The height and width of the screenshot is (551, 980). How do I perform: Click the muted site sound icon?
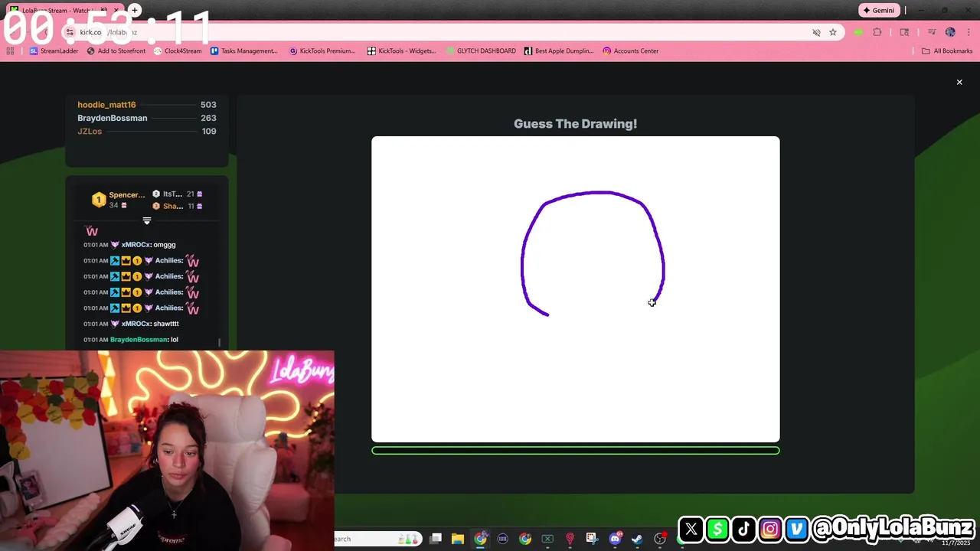(816, 32)
